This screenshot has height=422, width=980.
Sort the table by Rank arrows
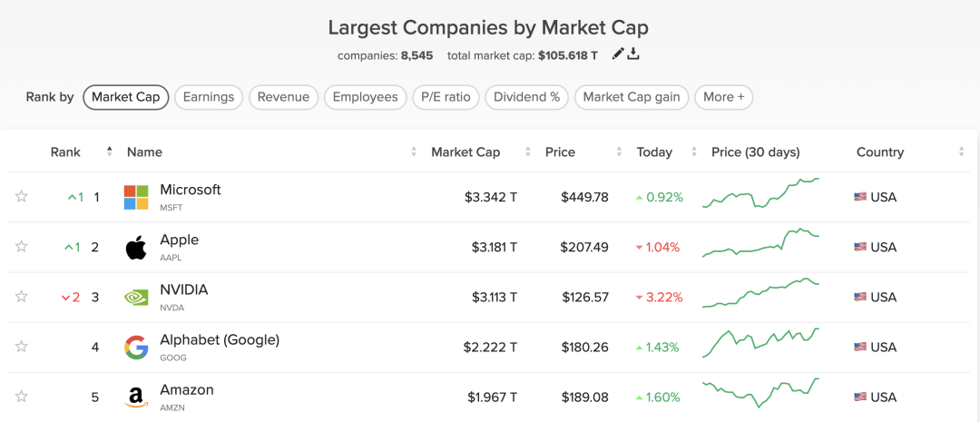[x=110, y=152]
